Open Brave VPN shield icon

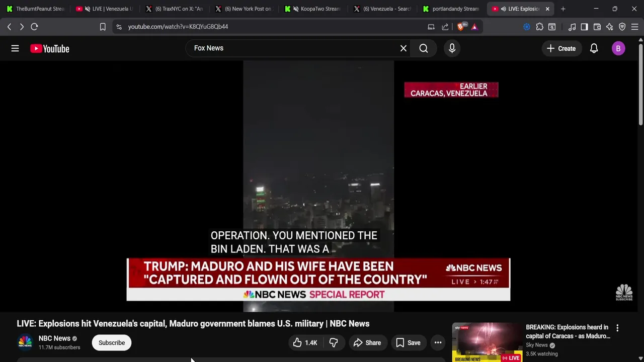622,27
